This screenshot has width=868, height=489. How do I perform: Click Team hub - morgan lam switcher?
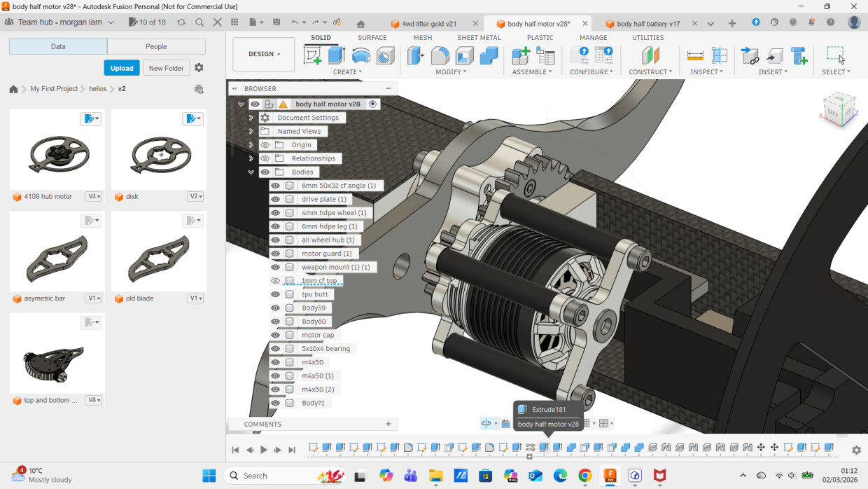point(61,22)
